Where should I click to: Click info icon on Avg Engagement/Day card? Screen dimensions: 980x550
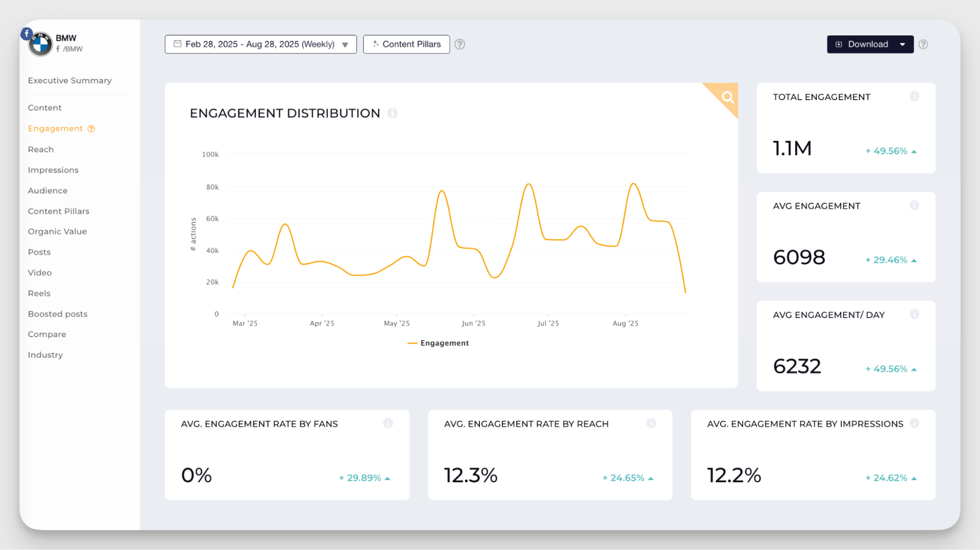914,314
